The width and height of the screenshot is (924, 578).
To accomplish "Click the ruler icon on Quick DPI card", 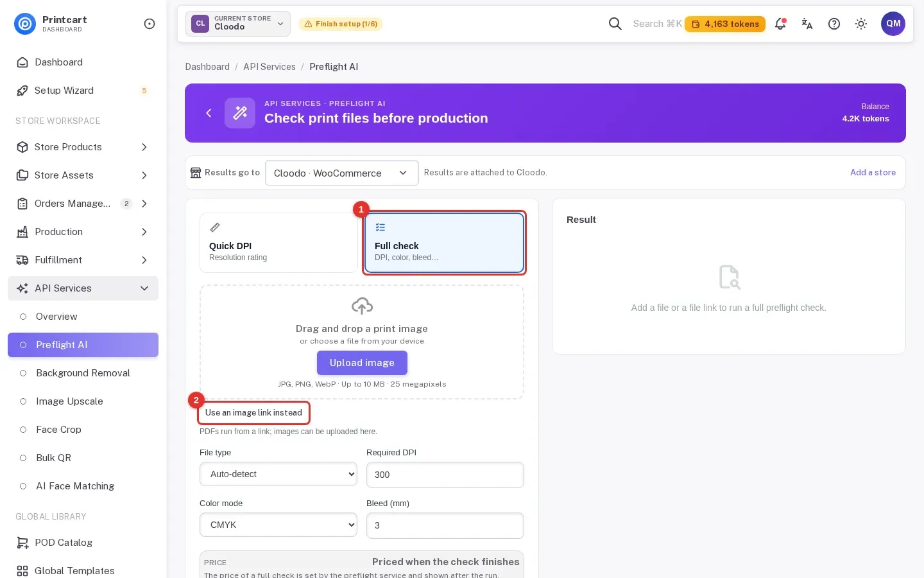I will 215,227.
